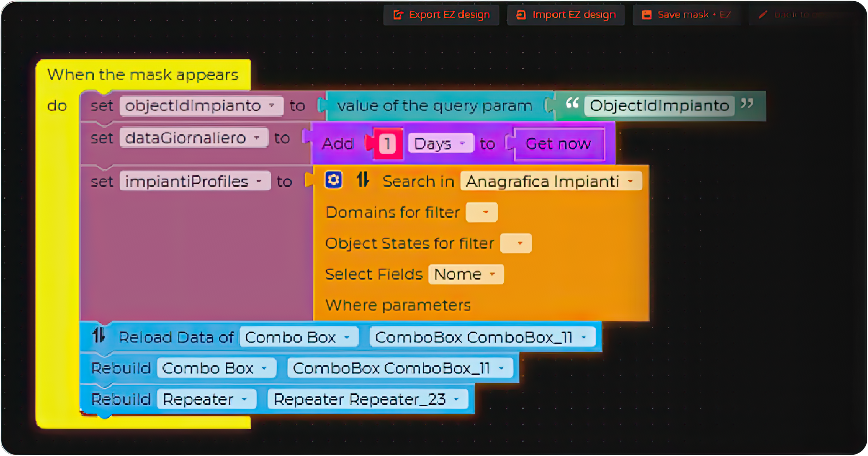Click the arrows icon beside Search in
868x456 pixels.
(363, 180)
